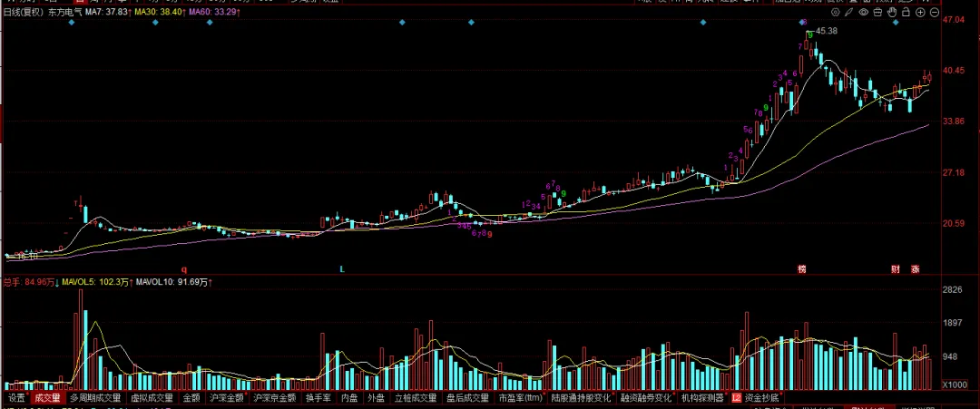Click the 总手: 84.96万 volume label
This screenshot has height=409, width=980.
pos(31,282)
